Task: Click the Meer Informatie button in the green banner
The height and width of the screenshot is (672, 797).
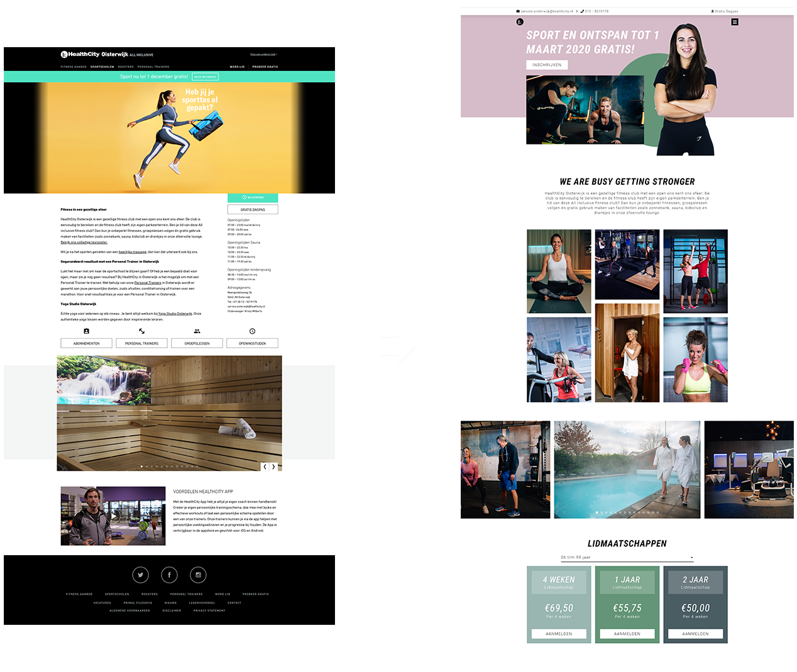Action: tap(205, 77)
